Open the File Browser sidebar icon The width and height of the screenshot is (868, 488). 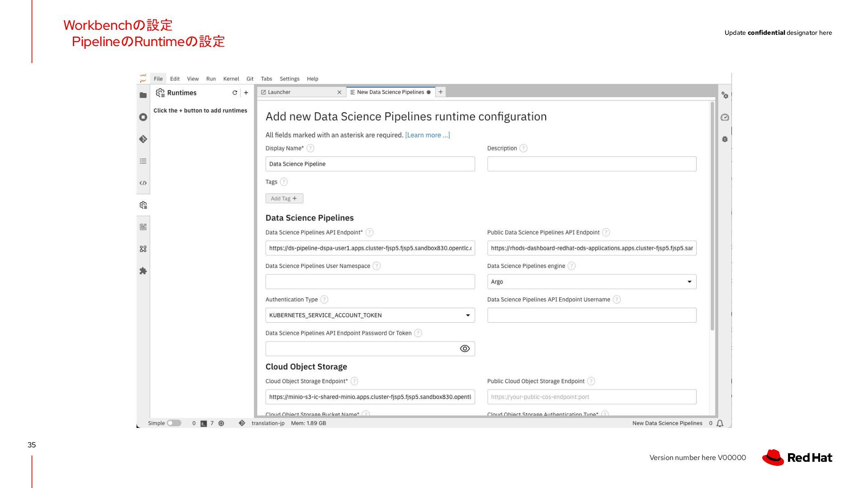pos(143,95)
